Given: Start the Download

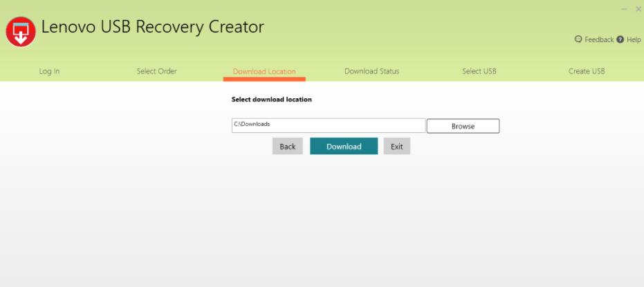Looking at the screenshot, I should coord(344,146).
